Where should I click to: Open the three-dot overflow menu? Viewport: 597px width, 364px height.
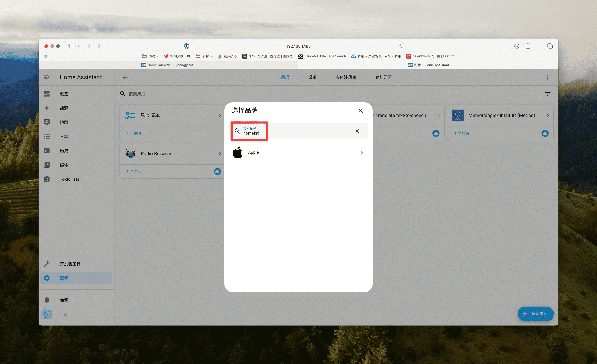click(x=548, y=77)
